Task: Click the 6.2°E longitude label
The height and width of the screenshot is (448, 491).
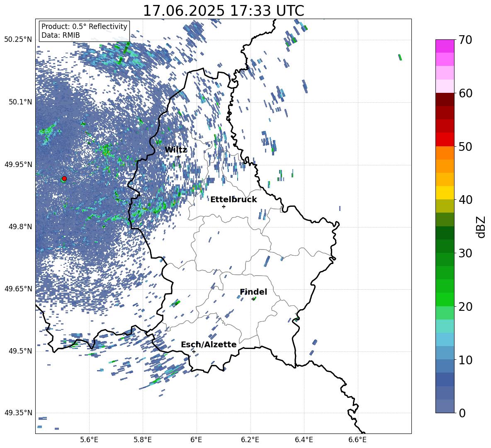Action: [250, 440]
